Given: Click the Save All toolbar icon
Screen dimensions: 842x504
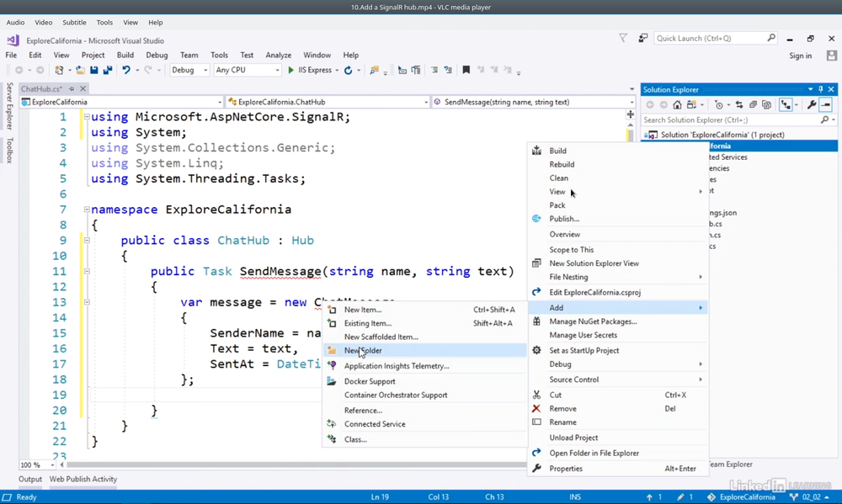Looking at the screenshot, I should click(108, 71).
